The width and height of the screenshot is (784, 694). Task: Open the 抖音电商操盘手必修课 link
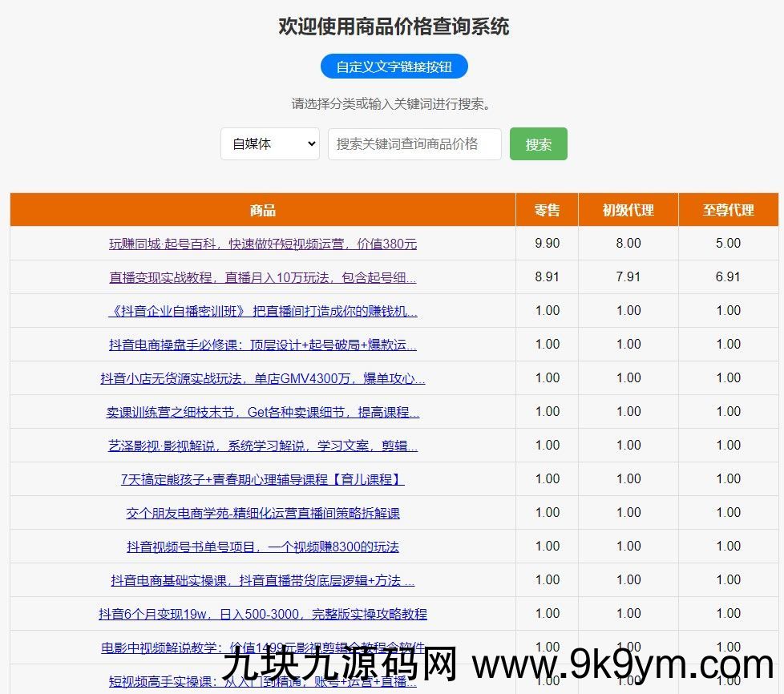pos(263,345)
